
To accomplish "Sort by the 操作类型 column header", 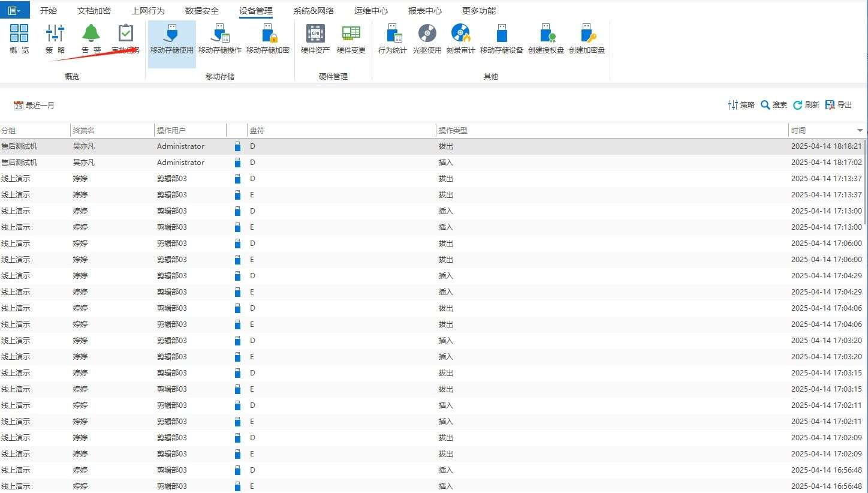I will 453,131.
